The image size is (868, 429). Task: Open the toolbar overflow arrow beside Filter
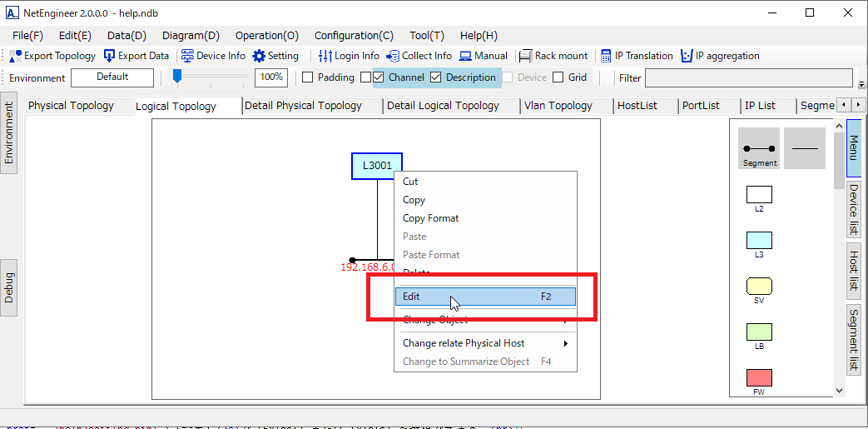(x=861, y=84)
